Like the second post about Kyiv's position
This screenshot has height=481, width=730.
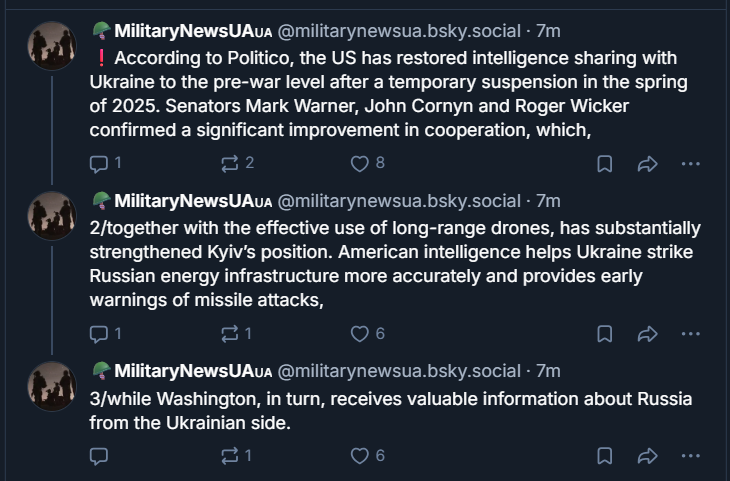367,334
